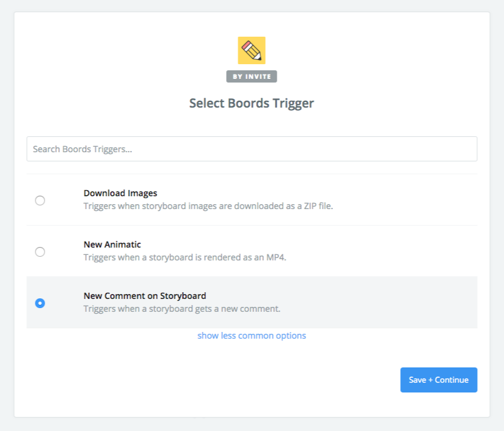The width and height of the screenshot is (504, 431).
Task: Click the Download Images title text
Action: click(120, 193)
